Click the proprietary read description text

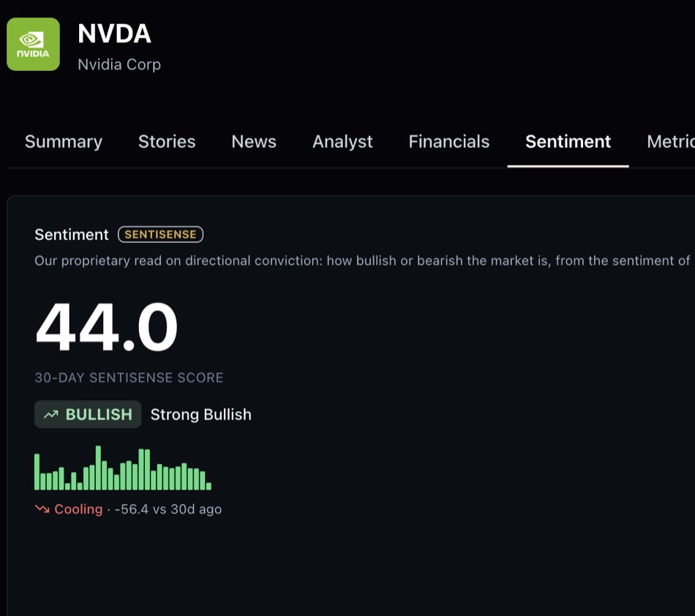[362, 260]
